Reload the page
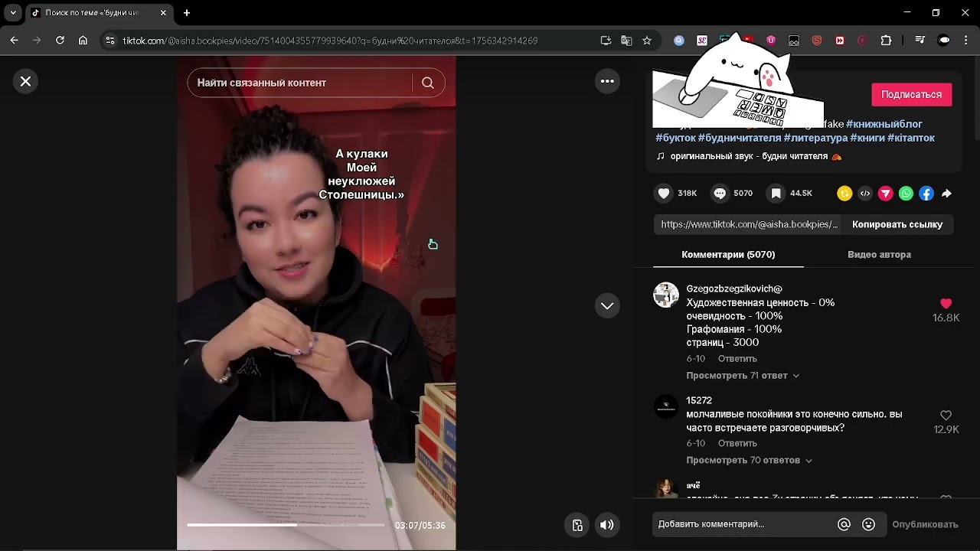The image size is (980, 551). [60, 41]
